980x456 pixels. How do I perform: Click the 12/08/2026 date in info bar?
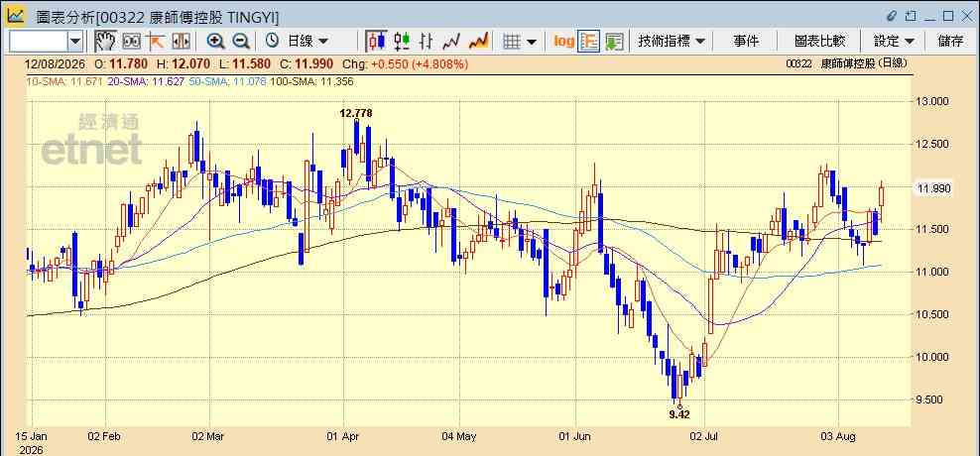point(55,63)
